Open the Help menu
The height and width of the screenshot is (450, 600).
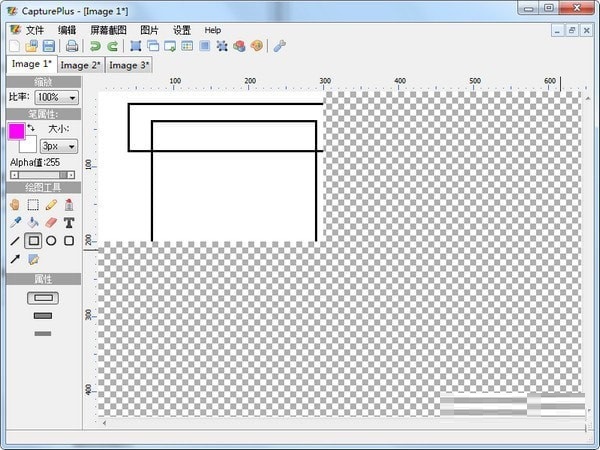point(212,30)
